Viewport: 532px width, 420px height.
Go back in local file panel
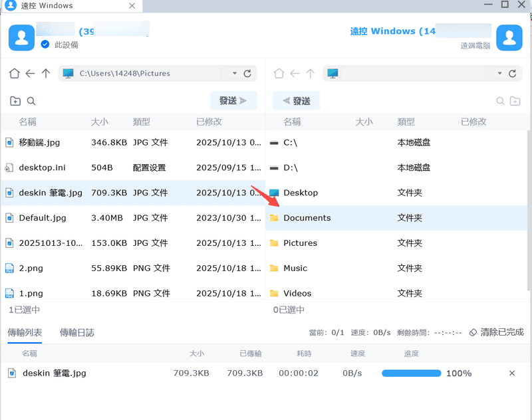point(30,73)
